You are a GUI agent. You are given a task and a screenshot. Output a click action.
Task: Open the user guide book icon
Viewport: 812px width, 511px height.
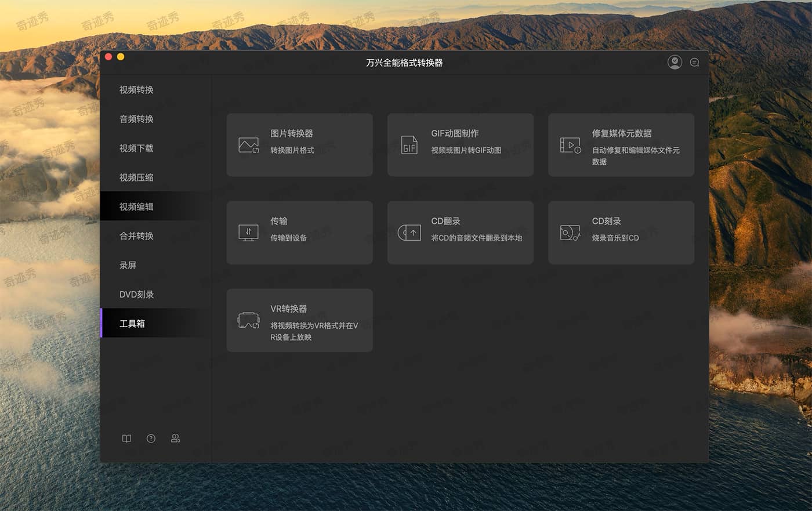[126, 438]
